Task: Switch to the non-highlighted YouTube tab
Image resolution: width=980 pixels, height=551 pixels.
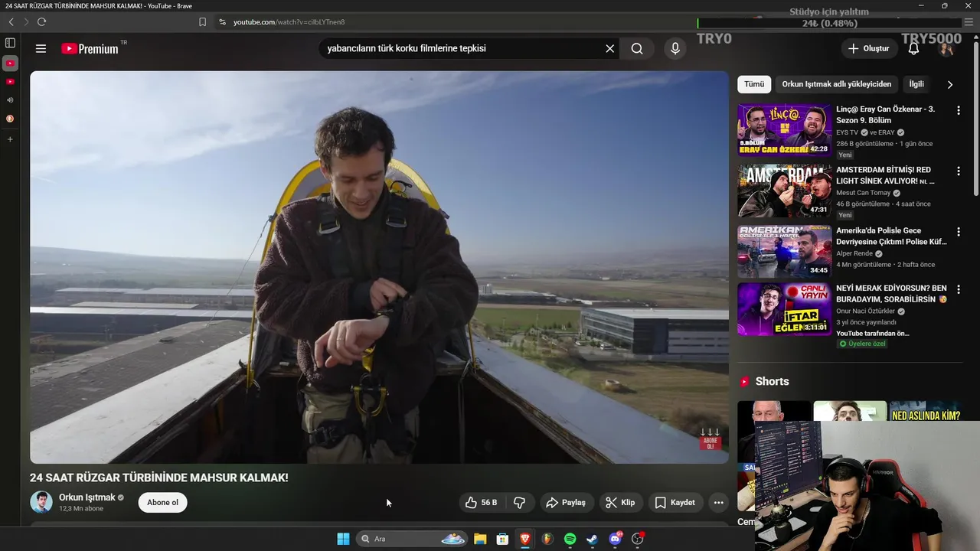Action: point(10,81)
